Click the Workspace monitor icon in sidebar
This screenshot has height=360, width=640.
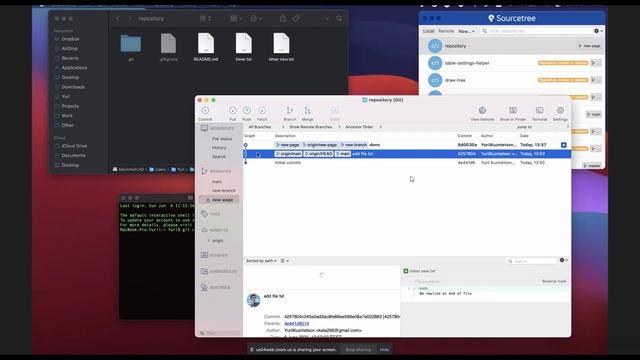click(x=204, y=128)
